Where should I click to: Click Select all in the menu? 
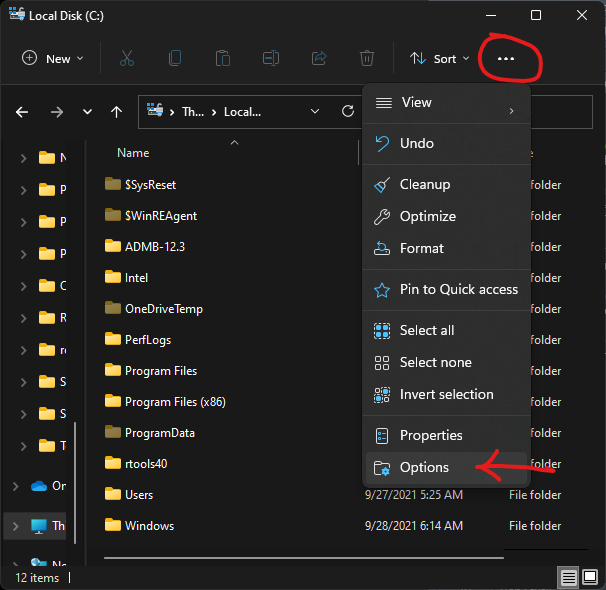[426, 330]
